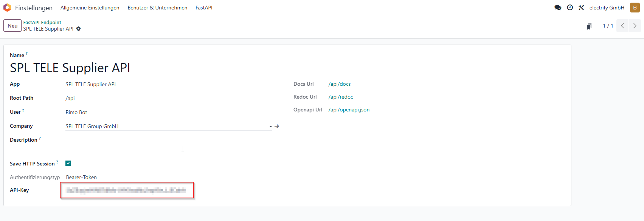Click the Docs Url label
The height and width of the screenshot is (221, 644).
point(304,84)
